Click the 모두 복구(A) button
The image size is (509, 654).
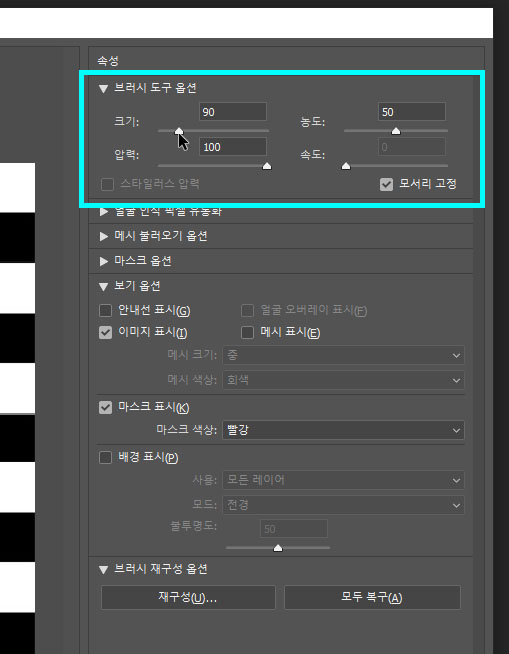(x=372, y=598)
